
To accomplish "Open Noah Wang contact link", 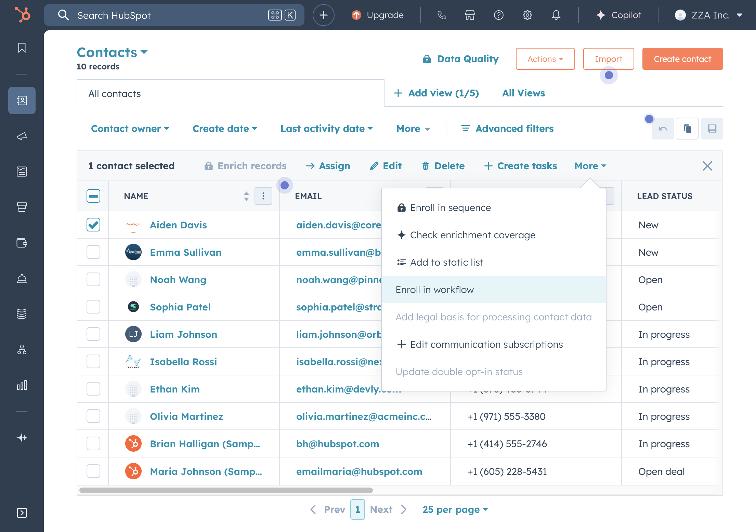I will click(x=178, y=280).
